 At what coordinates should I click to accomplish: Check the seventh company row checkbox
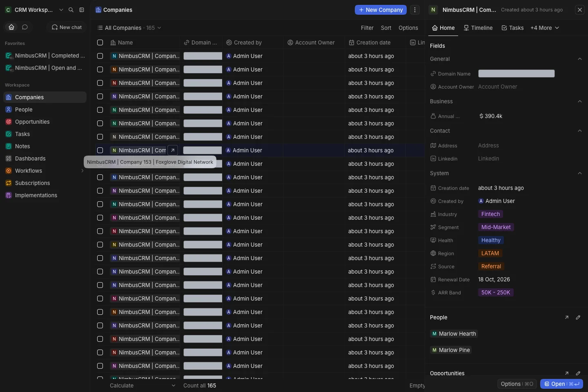[100, 137]
